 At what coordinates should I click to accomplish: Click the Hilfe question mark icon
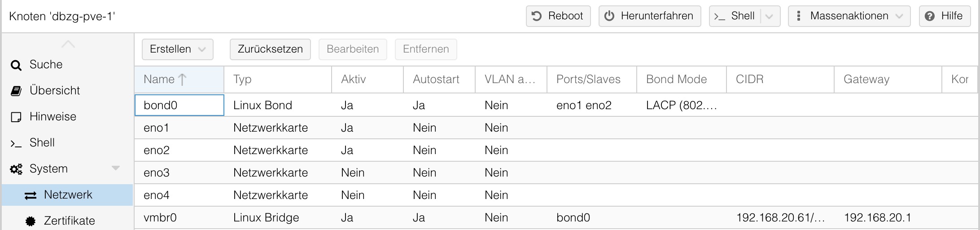click(930, 16)
